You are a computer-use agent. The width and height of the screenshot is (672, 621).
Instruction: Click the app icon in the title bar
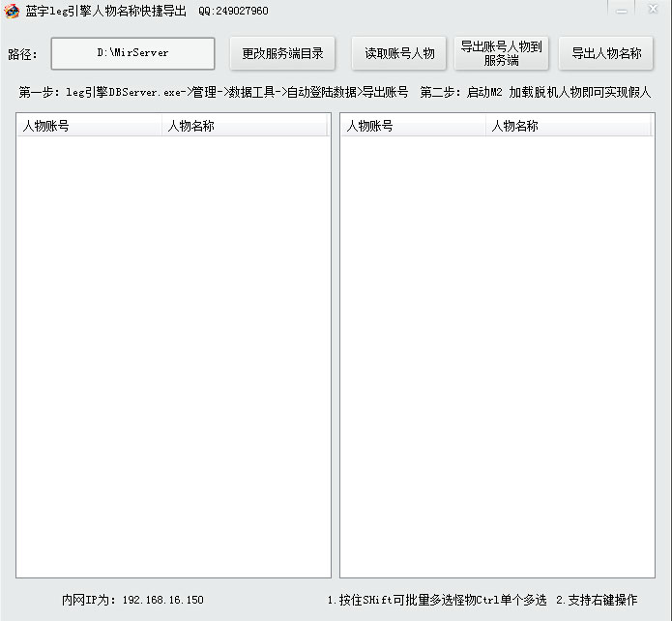12,11
